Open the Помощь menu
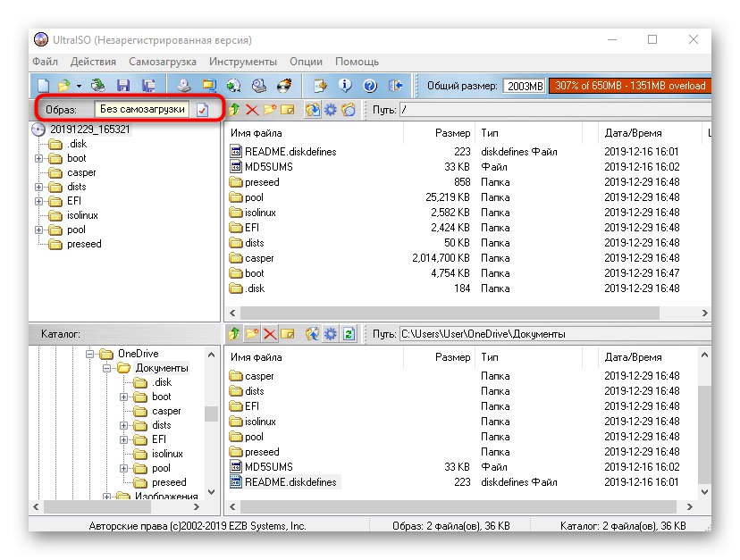Viewport: 740px width, 560px height. tap(357, 62)
